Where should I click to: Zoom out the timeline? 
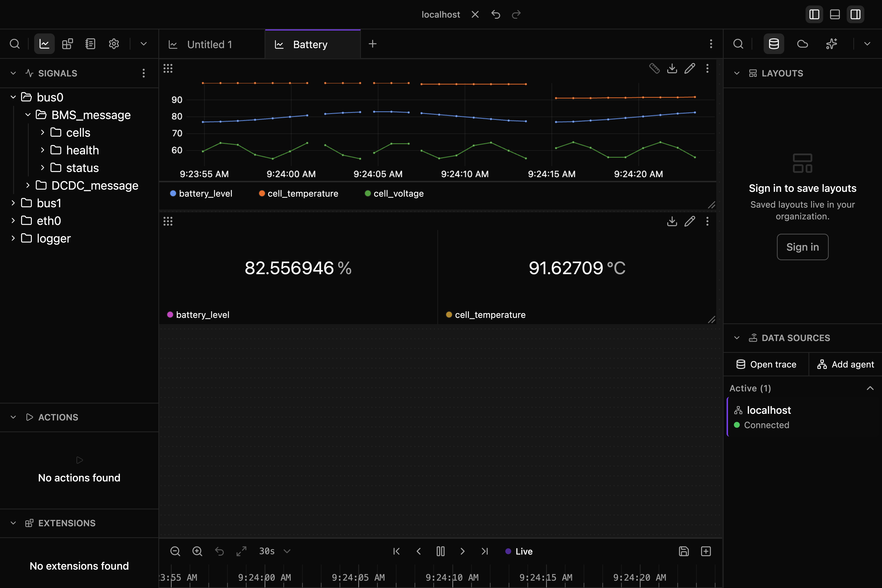coord(175,551)
